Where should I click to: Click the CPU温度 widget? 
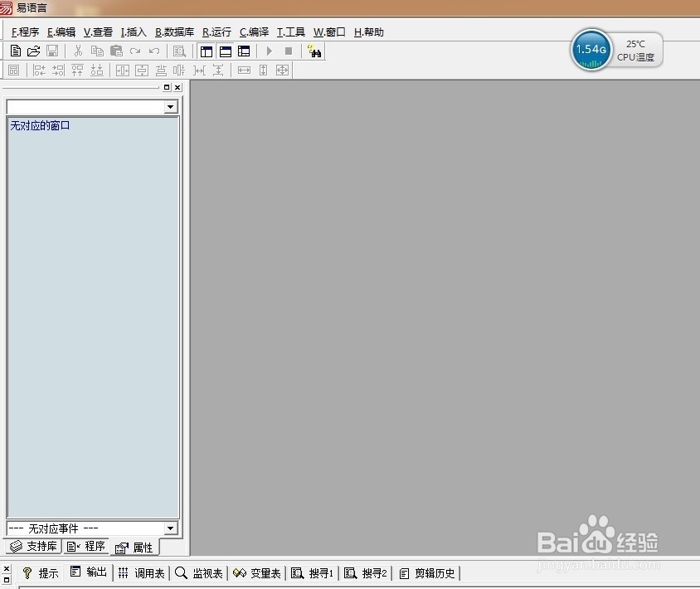635,51
